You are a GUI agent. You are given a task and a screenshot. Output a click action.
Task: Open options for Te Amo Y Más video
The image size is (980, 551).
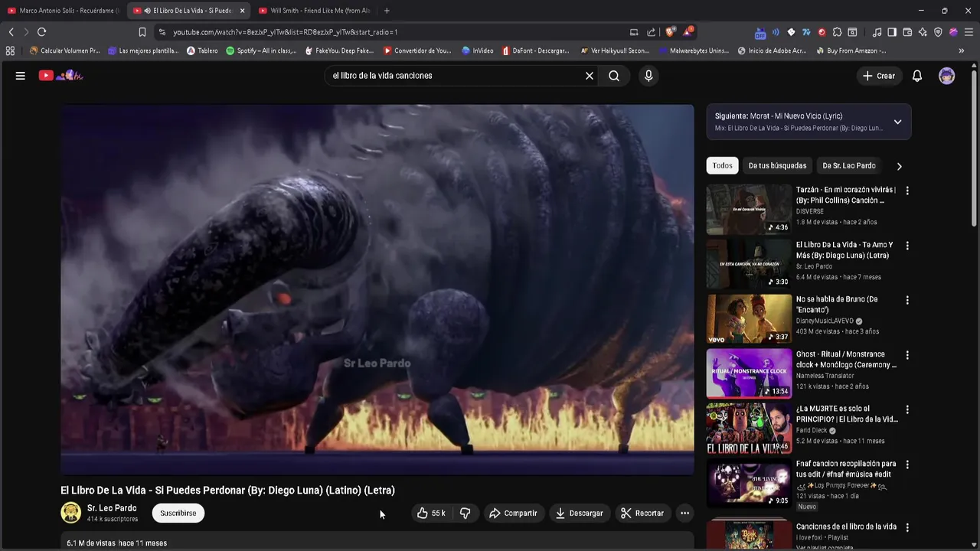click(x=907, y=246)
